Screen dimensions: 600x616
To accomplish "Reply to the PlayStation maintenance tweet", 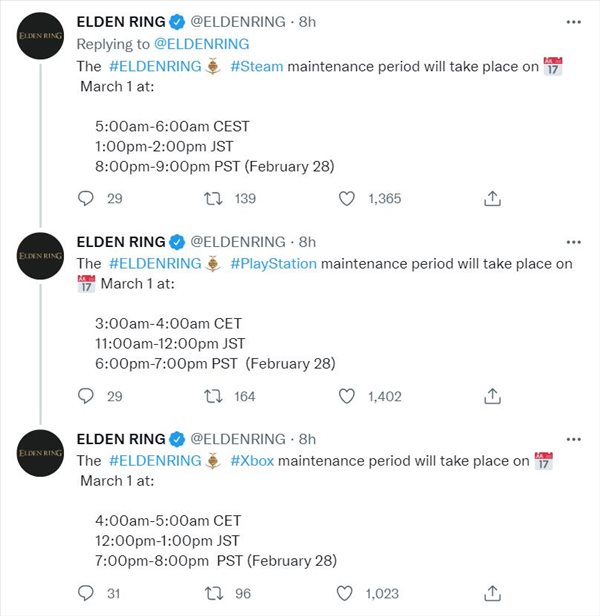I will coord(86,396).
